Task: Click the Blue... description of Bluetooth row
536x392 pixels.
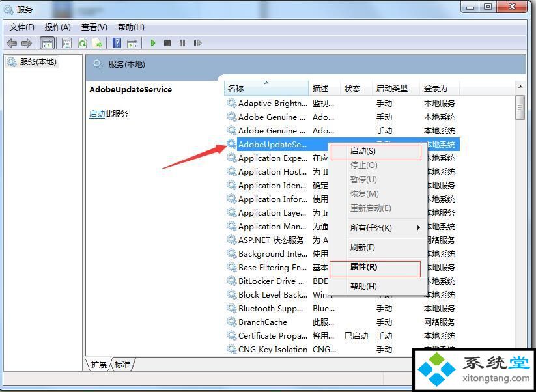Action: click(x=324, y=308)
